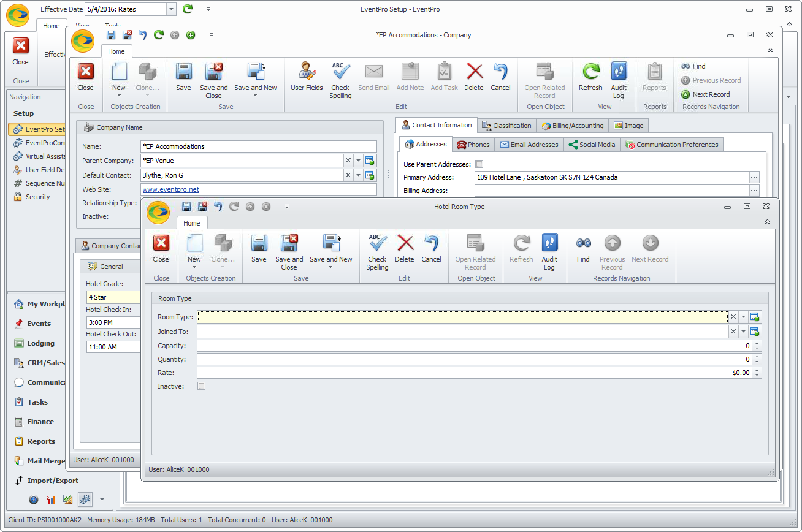This screenshot has width=802, height=532.
Task: Expand Save and New dropdown in Hotel Room Type
Action: [331, 267]
